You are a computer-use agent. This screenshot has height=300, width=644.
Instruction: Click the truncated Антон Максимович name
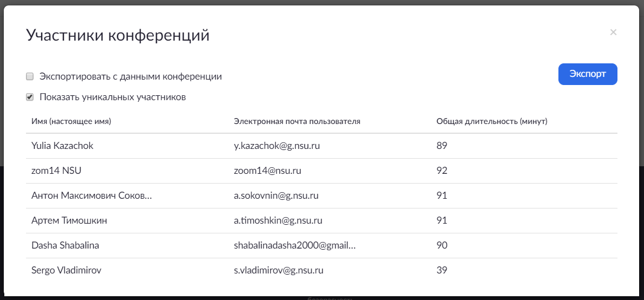pyautogui.click(x=92, y=195)
